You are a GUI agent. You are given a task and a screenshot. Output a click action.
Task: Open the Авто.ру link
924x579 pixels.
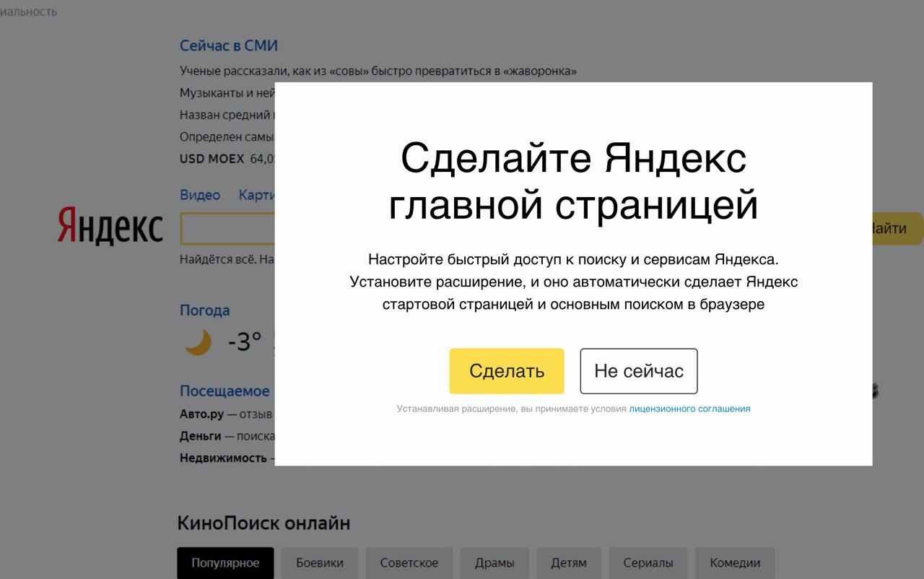(202, 414)
